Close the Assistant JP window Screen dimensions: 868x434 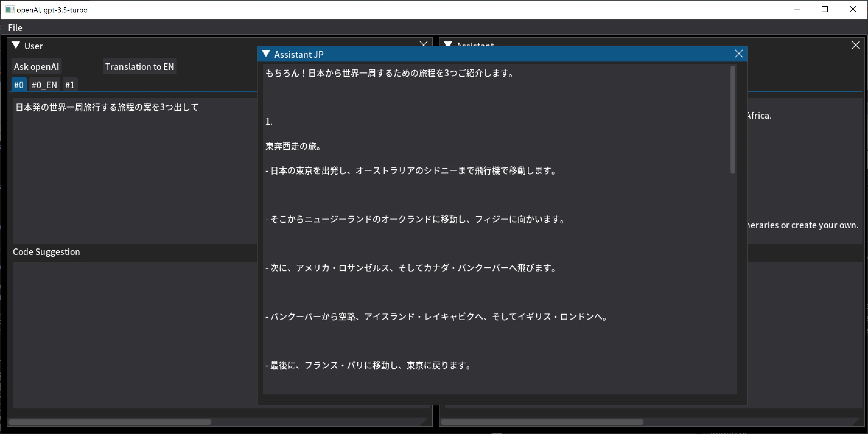coord(739,54)
